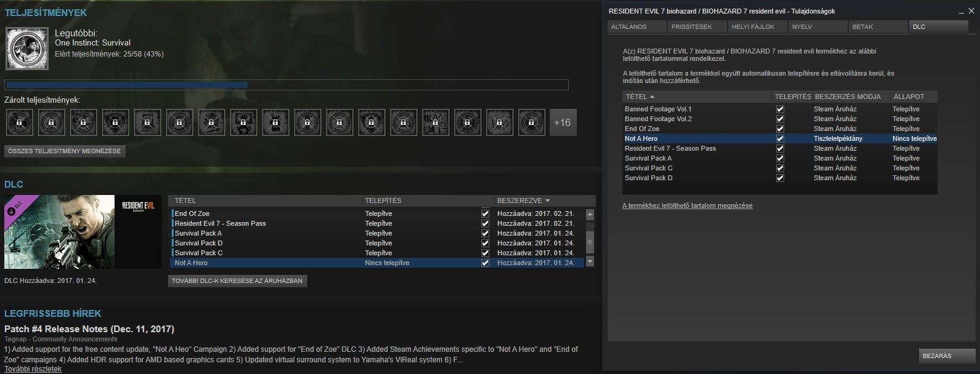Open the NYELV tab
This screenshot has height=374, width=980.
[818, 27]
